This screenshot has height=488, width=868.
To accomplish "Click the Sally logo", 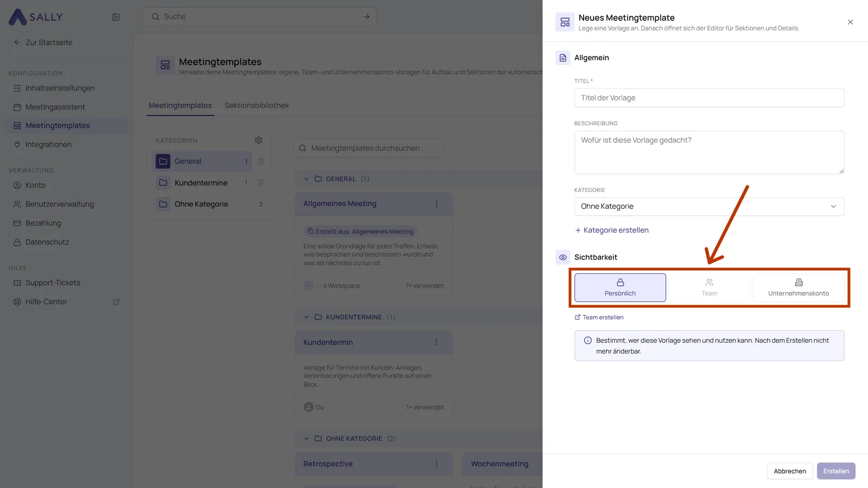I will 36,17.
